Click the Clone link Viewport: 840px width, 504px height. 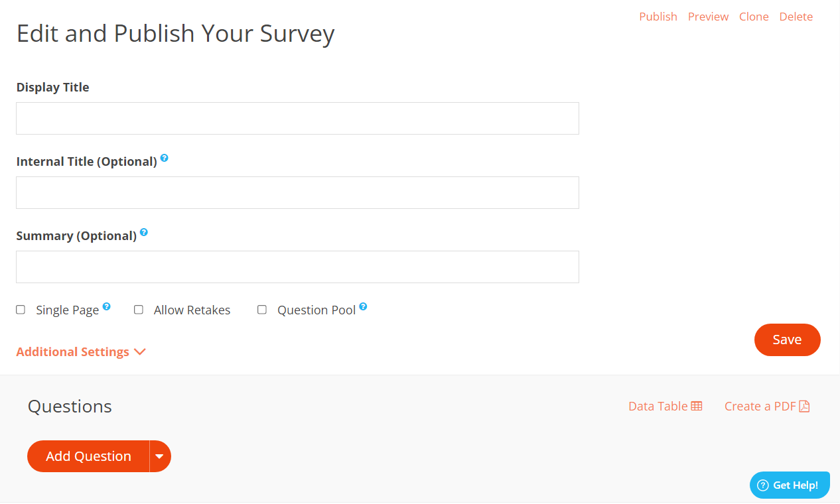pyautogui.click(x=754, y=16)
